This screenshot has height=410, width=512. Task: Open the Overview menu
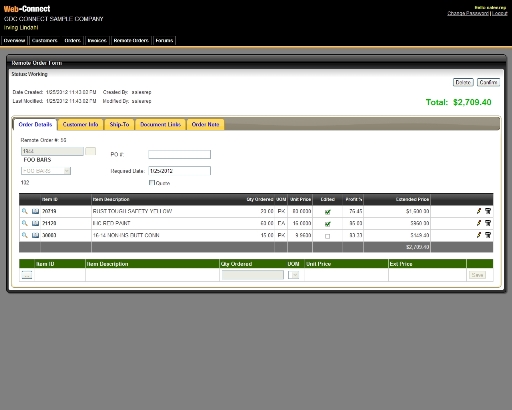point(14,40)
